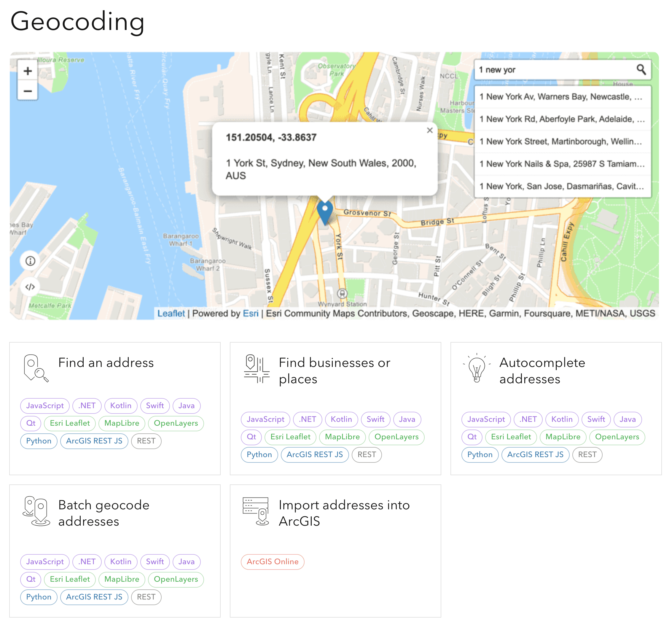Screen dimensions: 672x633
Task: Close the York St address popup
Action: pos(429,131)
